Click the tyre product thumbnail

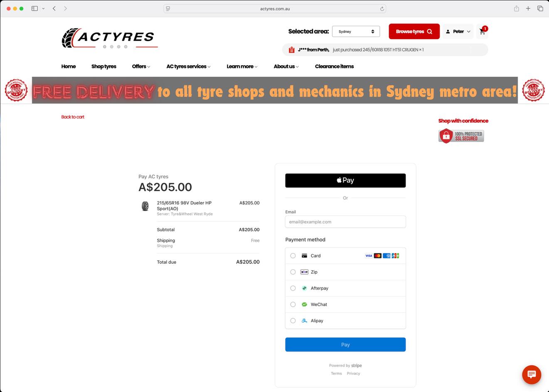pyautogui.click(x=145, y=206)
